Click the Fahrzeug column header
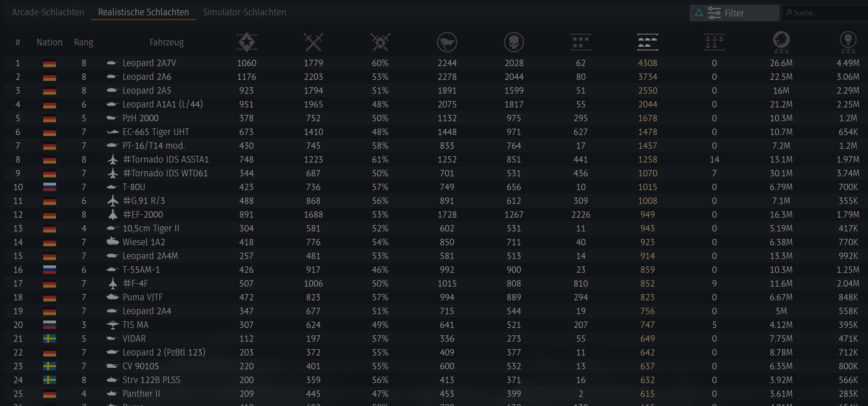The width and height of the screenshot is (868, 406). coord(166,42)
